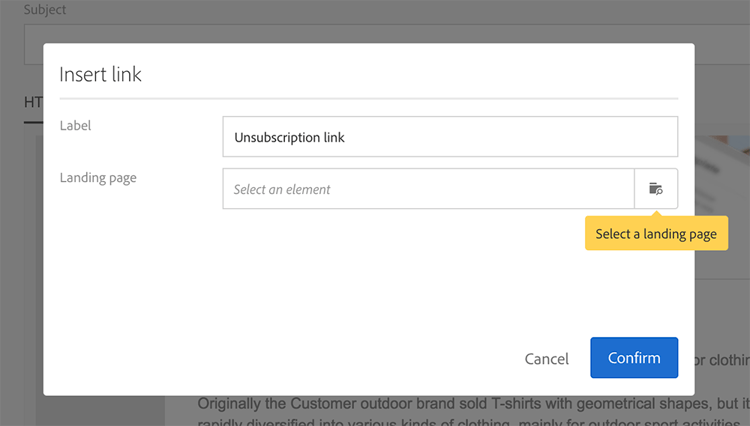750x426 pixels.
Task: Switch to the partially hidden HTML tab
Action: tap(32, 102)
